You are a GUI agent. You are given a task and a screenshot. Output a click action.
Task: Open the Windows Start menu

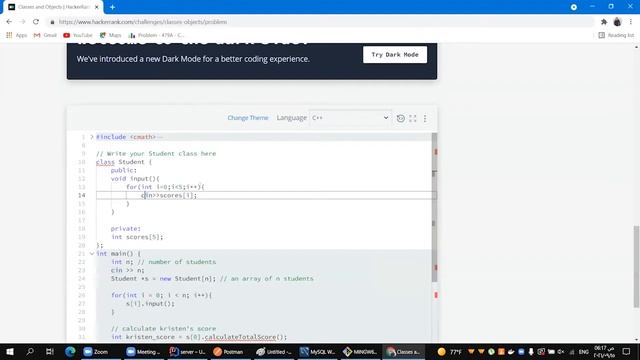pos(10,351)
